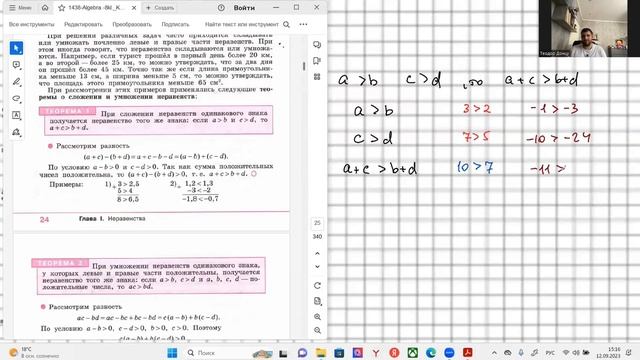
Task: Open the page display settings icon
Action: (317, 301)
